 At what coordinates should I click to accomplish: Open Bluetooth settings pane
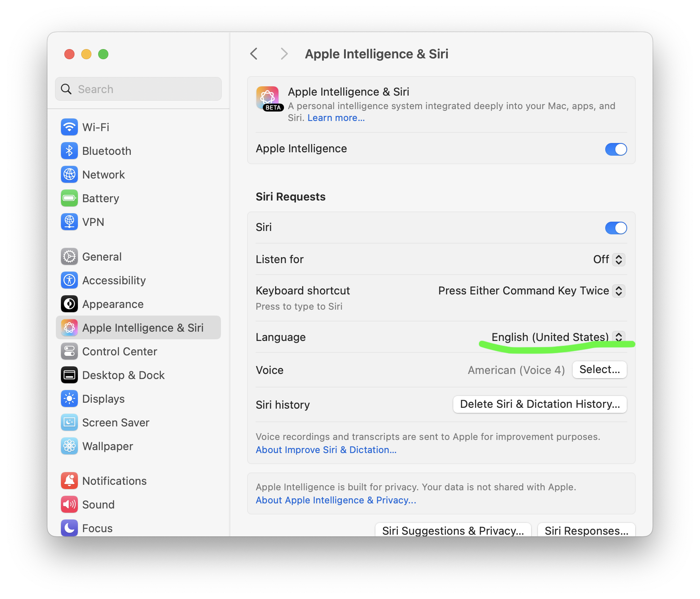click(x=138, y=151)
